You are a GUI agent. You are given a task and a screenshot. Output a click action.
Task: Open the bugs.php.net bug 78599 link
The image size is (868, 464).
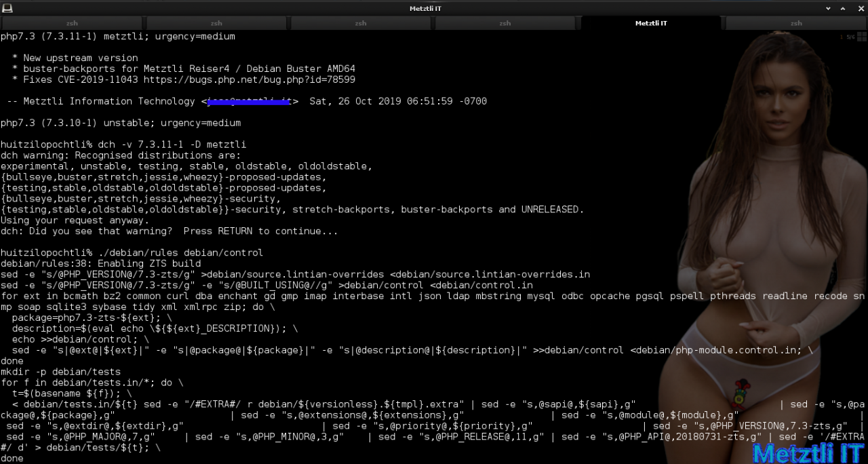coord(250,79)
